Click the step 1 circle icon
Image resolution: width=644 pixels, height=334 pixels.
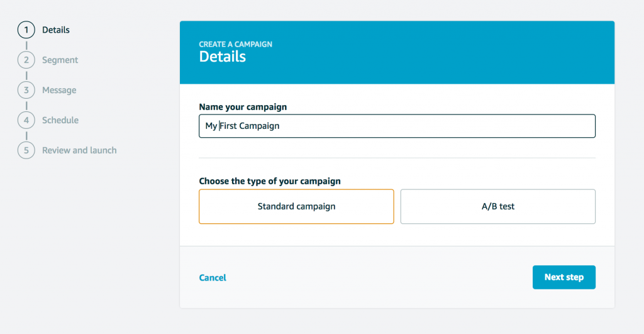[26, 30]
